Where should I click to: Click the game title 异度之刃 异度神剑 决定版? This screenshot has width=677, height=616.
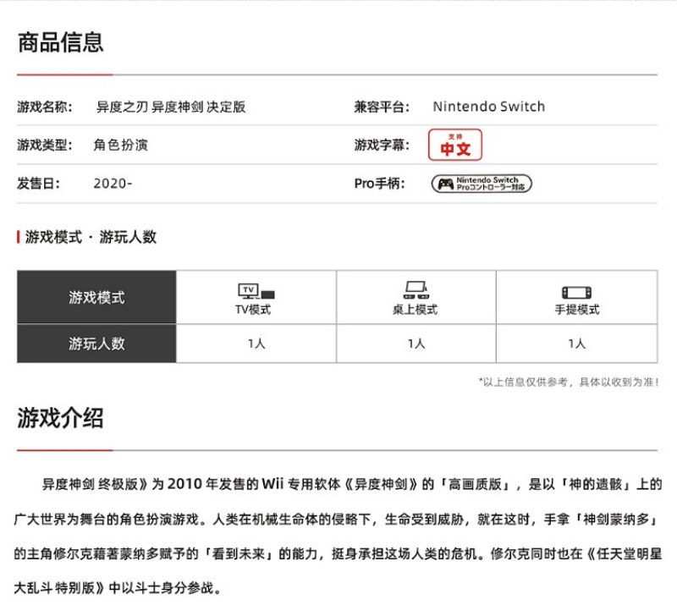pyautogui.click(x=169, y=107)
